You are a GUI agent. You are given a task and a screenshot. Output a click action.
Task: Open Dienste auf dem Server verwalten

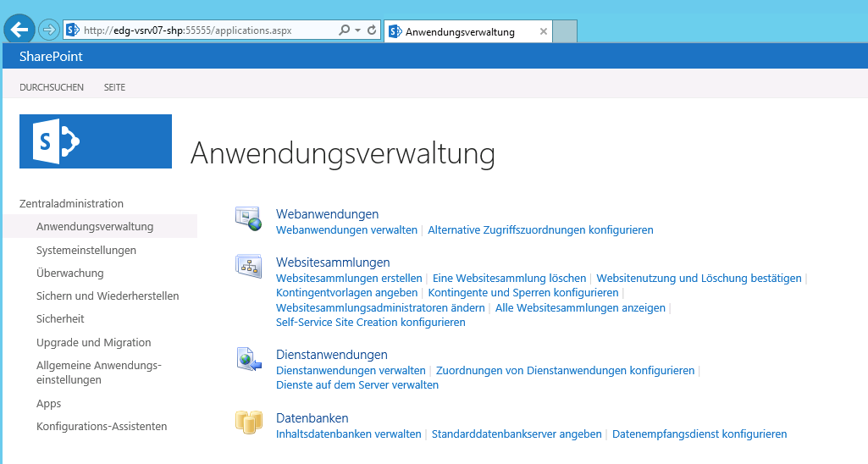coord(357,384)
